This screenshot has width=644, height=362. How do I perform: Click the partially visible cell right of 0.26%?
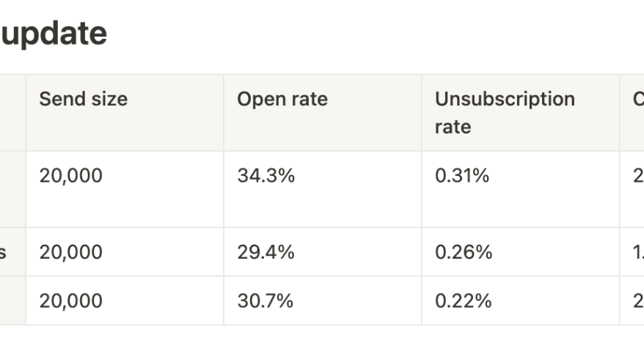[633, 252]
